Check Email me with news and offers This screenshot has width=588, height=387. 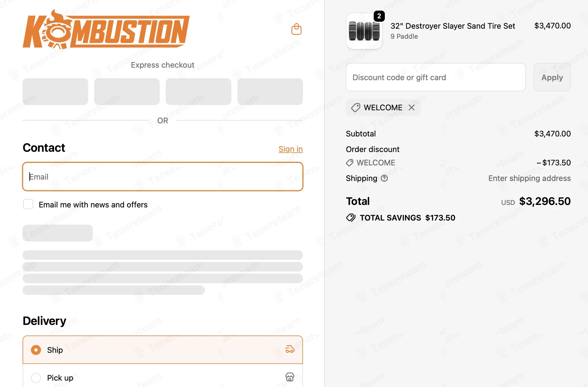[28, 204]
